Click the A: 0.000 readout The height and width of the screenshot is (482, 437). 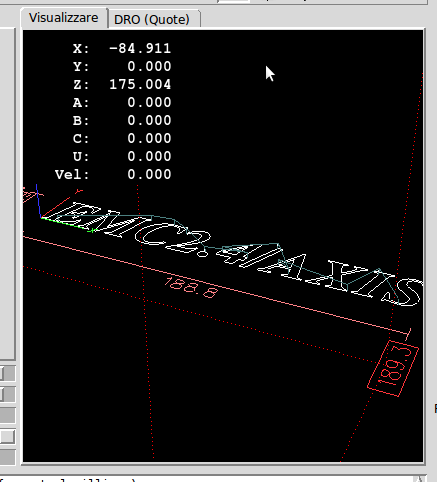[122, 103]
